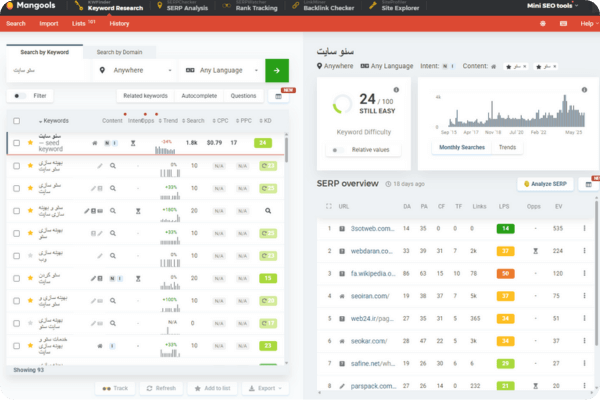Screen dimensions: 600x400
Task: Click the hourglass icon in parspack.com row
Action: pos(535,386)
